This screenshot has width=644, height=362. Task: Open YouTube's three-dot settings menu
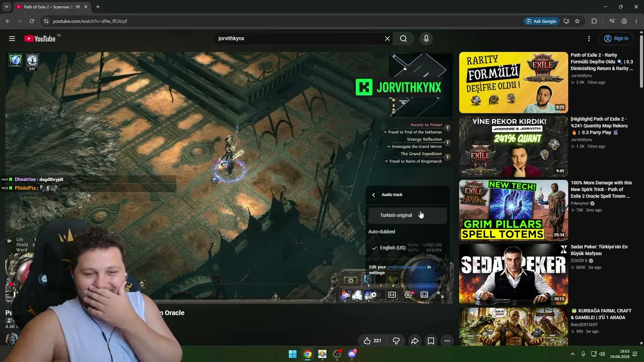point(589,39)
